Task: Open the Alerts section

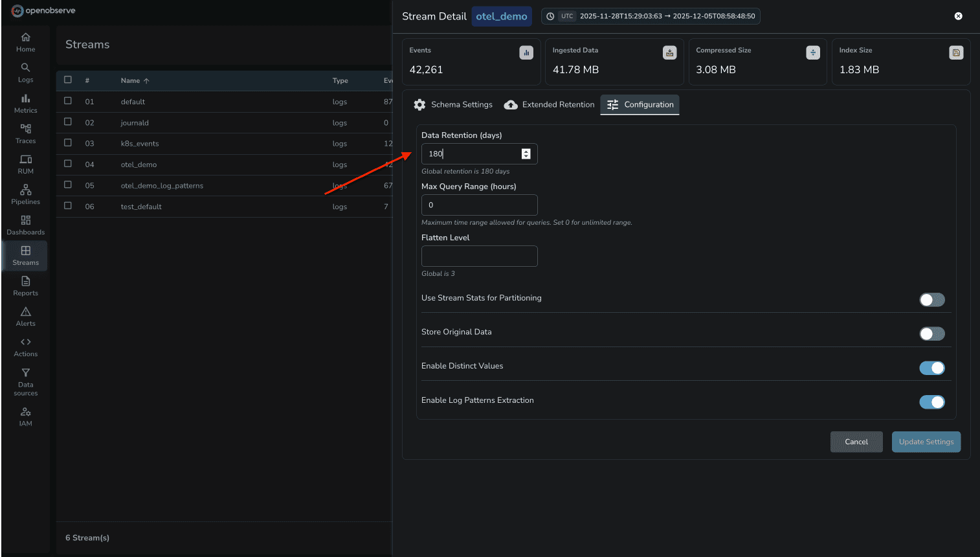Action: (x=25, y=317)
